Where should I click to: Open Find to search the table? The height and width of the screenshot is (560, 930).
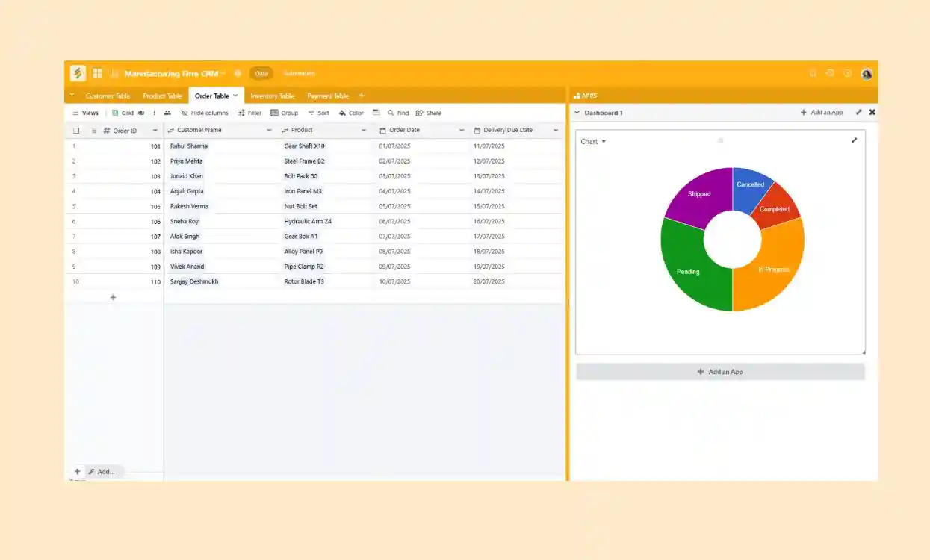click(x=397, y=113)
